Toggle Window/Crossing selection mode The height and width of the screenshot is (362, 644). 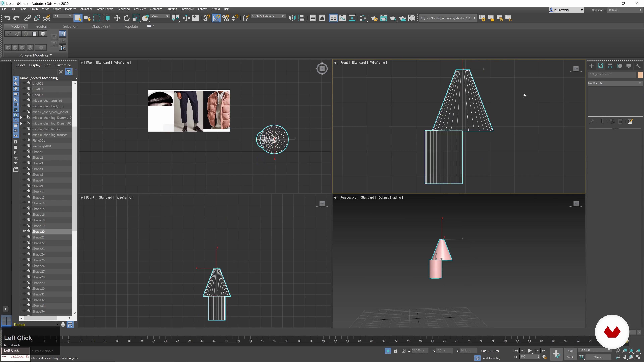106,18
